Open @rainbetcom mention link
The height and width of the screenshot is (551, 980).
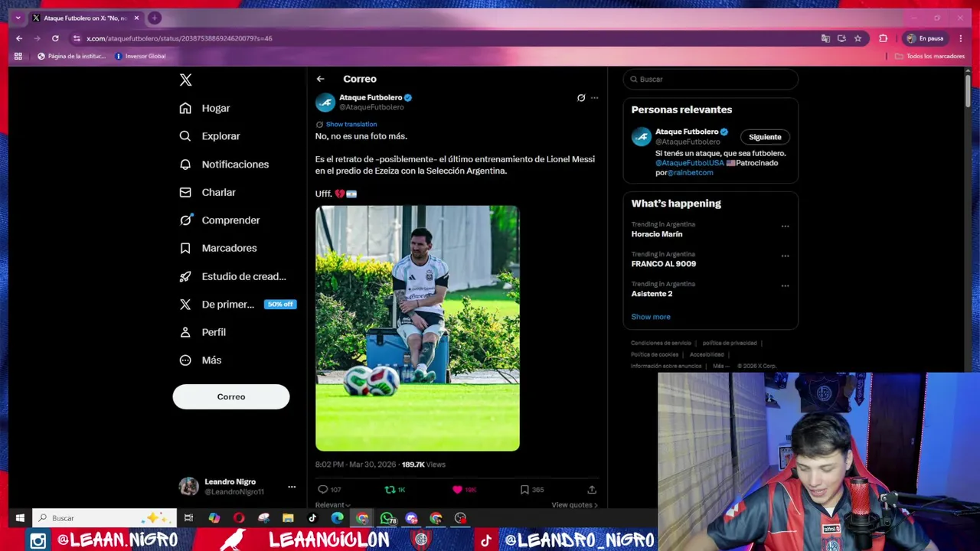pyautogui.click(x=690, y=173)
